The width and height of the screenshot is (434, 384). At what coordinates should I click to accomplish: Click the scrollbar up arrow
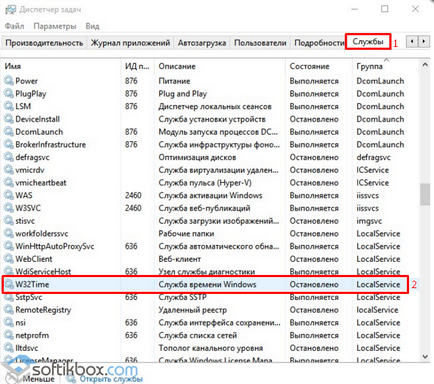(x=425, y=65)
